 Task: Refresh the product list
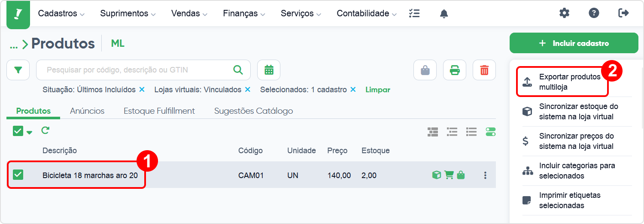[45, 130]
